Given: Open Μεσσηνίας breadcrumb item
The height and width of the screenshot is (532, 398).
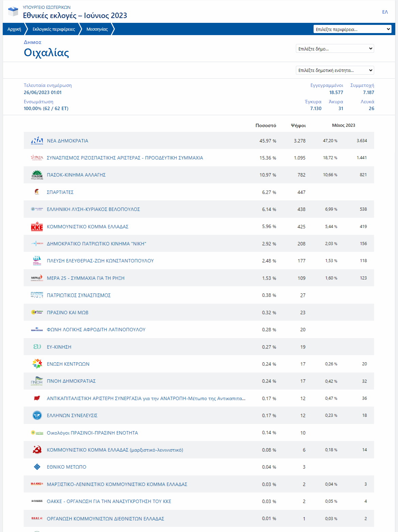Looking at the screenshot, I should (x=97, y=29).
